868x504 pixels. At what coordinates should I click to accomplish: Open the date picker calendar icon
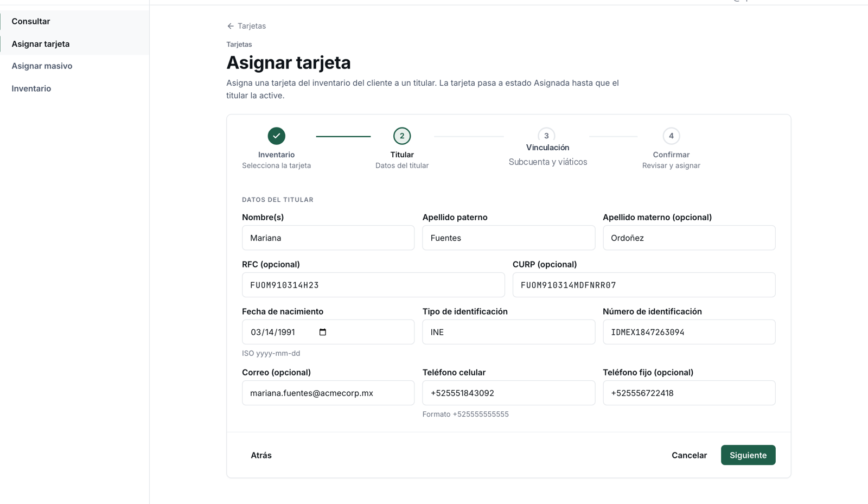[323, 332]
